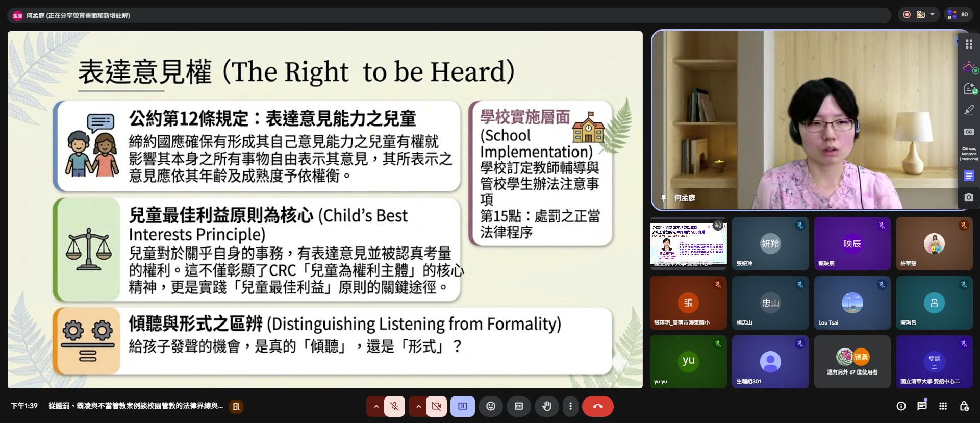Raise your hand
The image size is (980, 424).
(547, 406)
